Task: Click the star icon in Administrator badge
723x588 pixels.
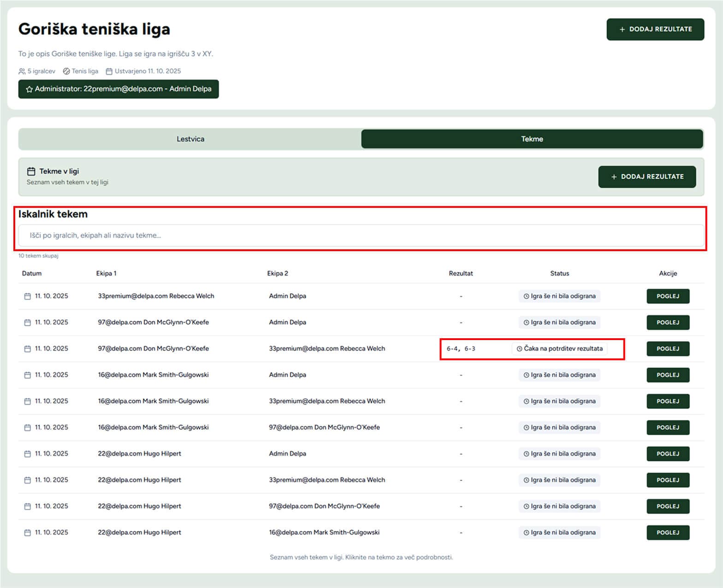Action: [x=29, y=89]
